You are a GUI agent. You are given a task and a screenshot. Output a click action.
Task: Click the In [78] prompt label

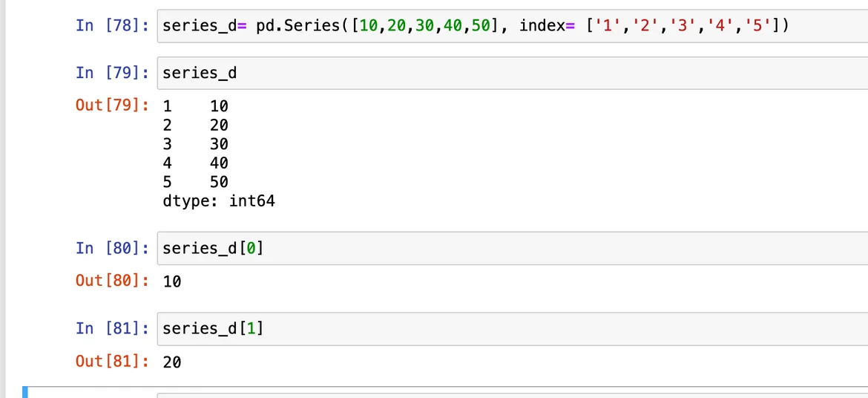tap(112, 26)
